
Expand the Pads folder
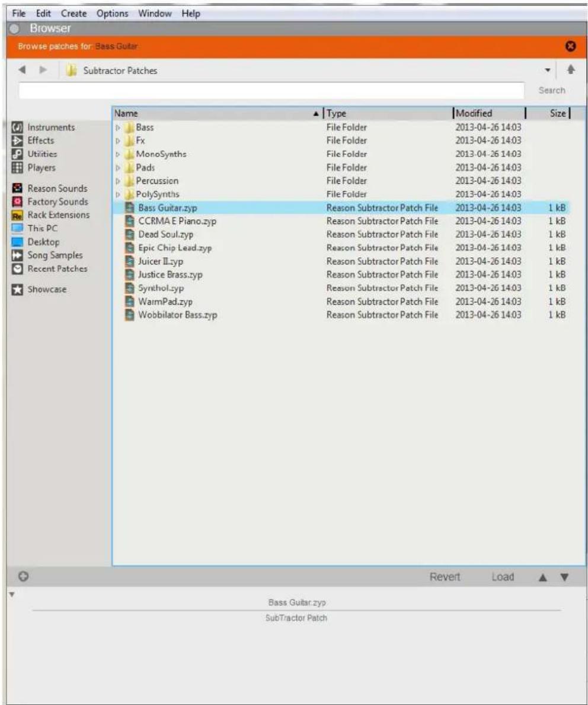(x=118, y=168)
